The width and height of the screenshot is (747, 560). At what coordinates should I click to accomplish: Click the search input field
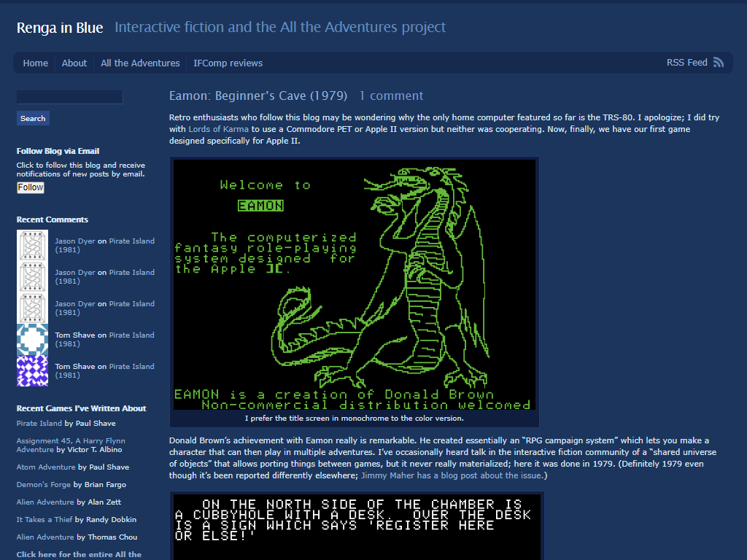(x=69, y=97)
